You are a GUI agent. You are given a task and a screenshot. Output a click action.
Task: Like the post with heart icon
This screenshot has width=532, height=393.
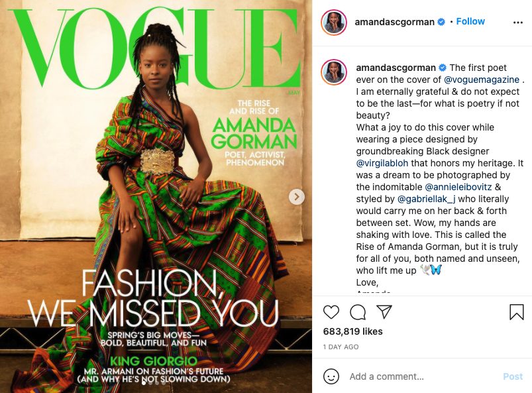click(x=331, y=312)
